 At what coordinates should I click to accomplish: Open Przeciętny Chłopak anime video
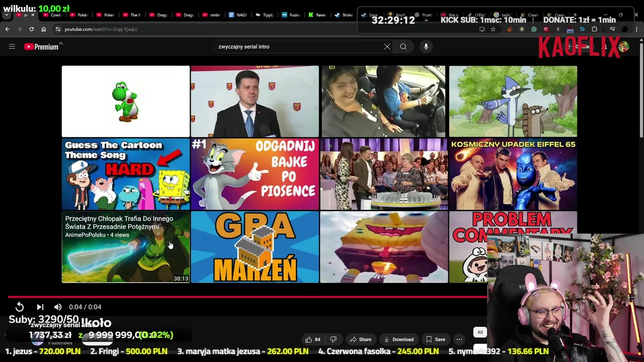tap(126, 247)
